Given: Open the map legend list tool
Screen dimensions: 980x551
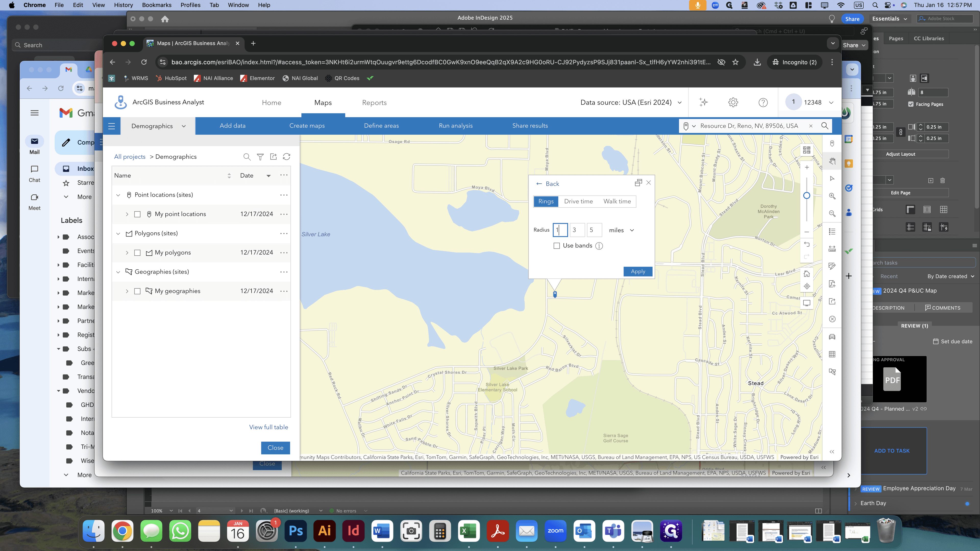Looking at the screenshot, I should pyautogui.click(x=832, y=232).
